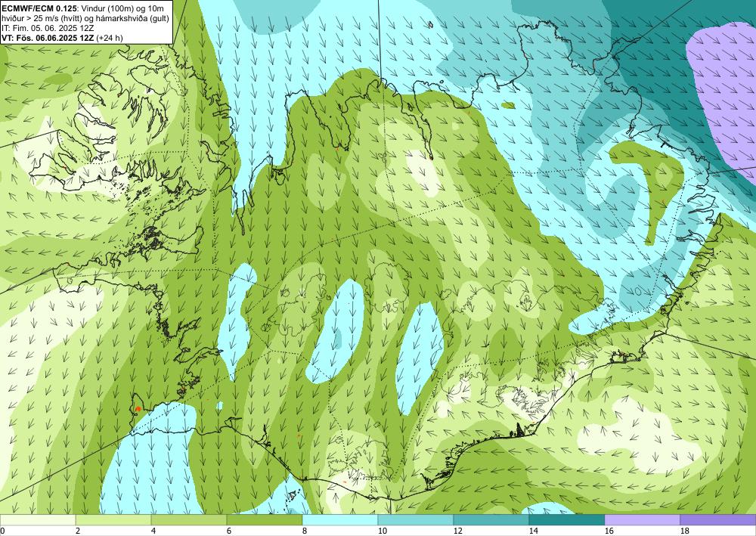Click the "2" legend scale label

click(78, 531)
